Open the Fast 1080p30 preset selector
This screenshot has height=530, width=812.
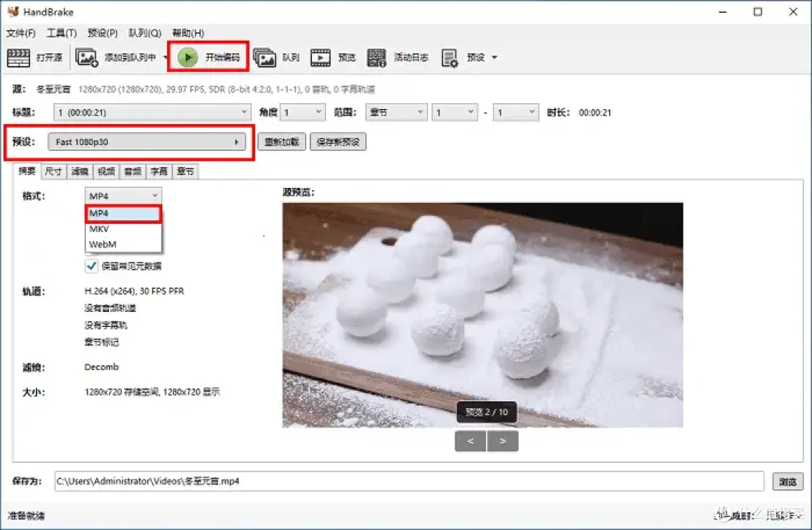(x=147, y=142)
